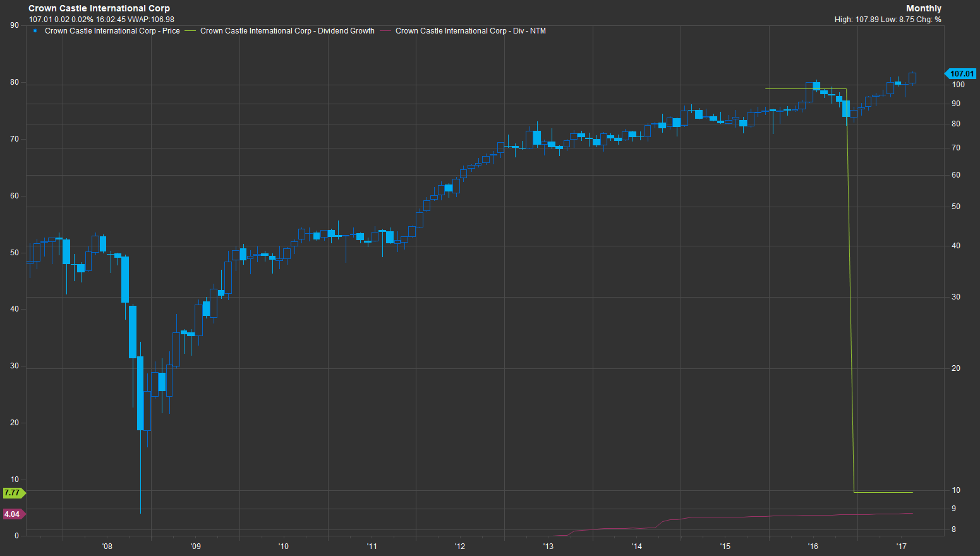Click the 60 label on the left axis
Image resolution: width=980 pixels, height=556 pixels.
15,196
